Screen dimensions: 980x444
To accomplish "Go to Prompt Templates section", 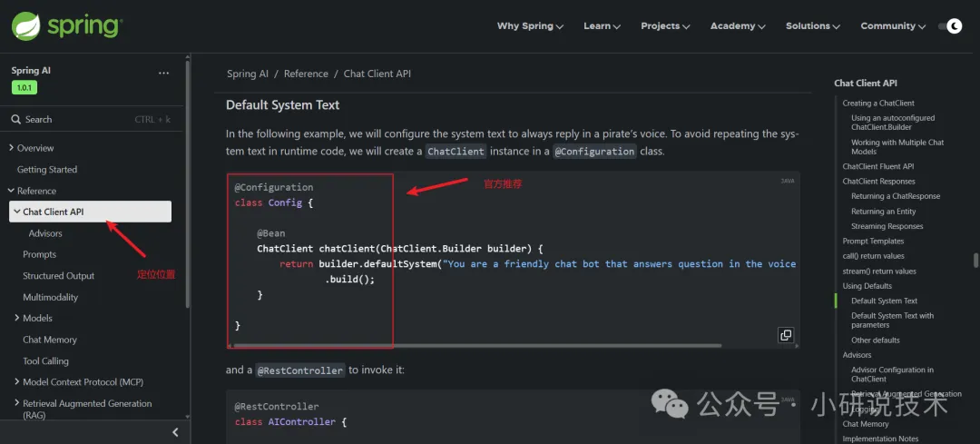I will click(873, 242).
